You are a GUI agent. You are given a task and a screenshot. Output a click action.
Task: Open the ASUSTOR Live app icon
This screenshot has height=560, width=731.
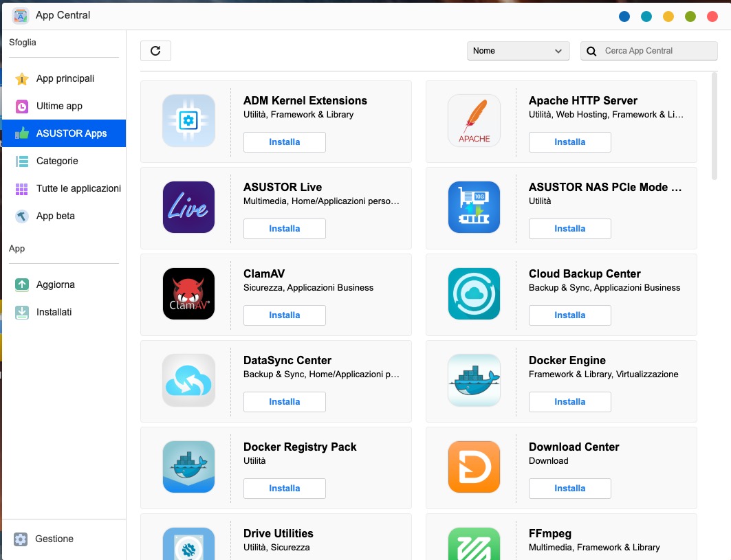tap(189, 208)
